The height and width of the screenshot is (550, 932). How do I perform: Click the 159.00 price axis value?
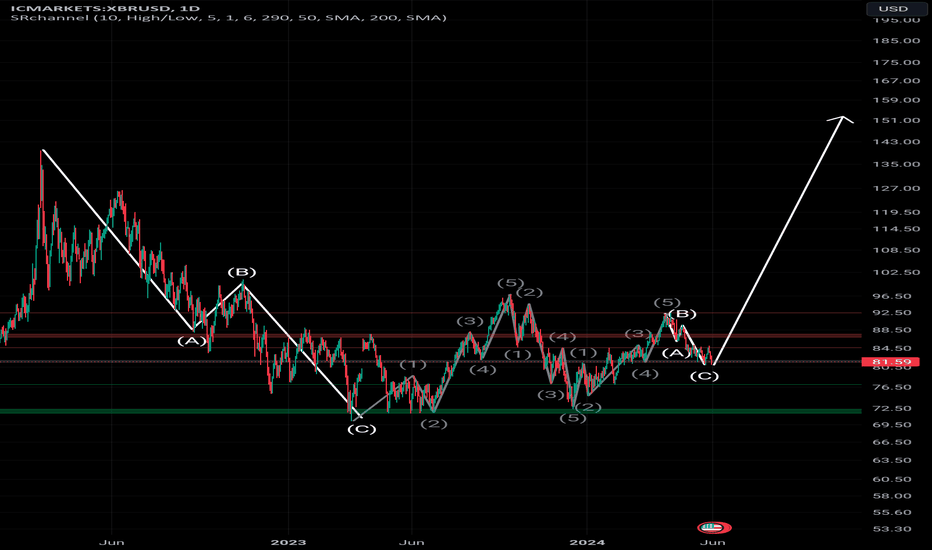point(896,100)
